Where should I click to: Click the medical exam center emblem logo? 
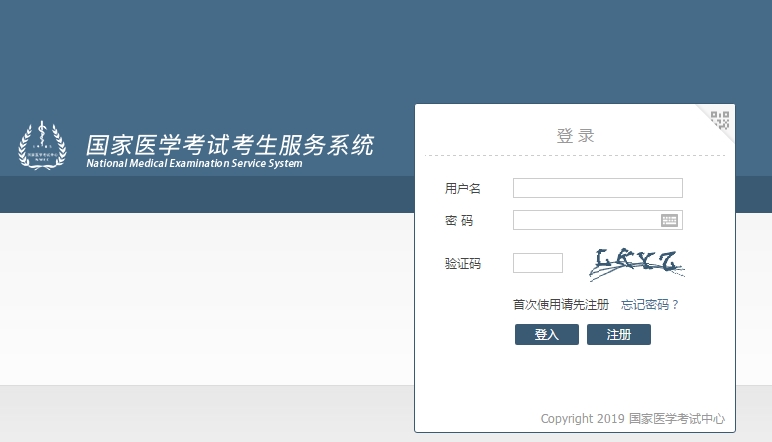click(42, 146)
